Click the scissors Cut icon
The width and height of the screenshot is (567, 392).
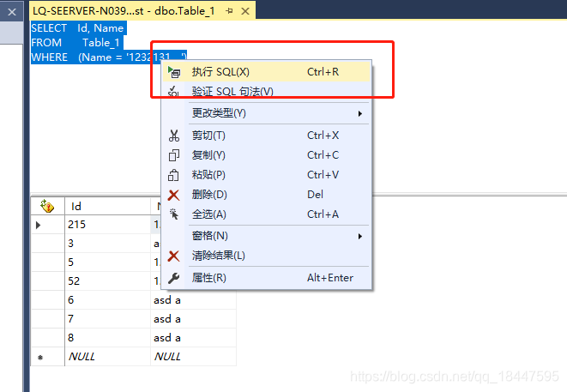tap(174, 136)
